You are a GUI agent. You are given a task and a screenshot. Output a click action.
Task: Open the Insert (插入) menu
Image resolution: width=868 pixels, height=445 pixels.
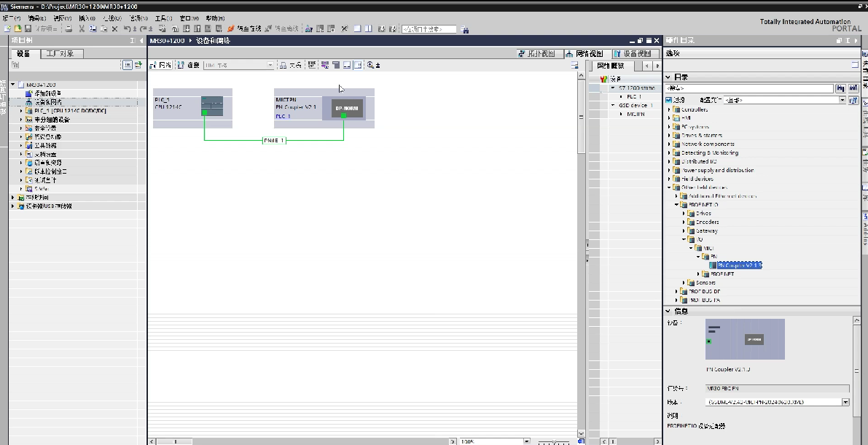point(87,18)
